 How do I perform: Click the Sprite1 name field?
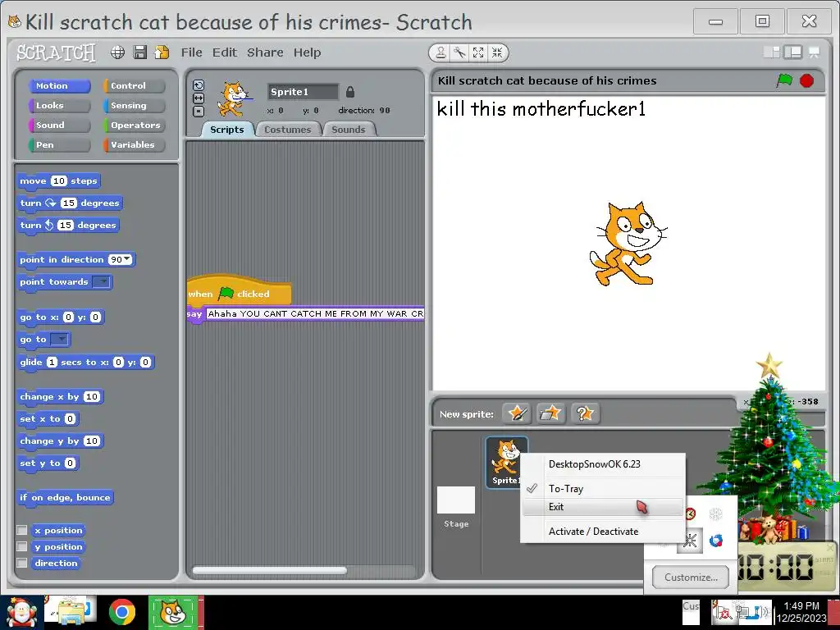tap(303, 92)
